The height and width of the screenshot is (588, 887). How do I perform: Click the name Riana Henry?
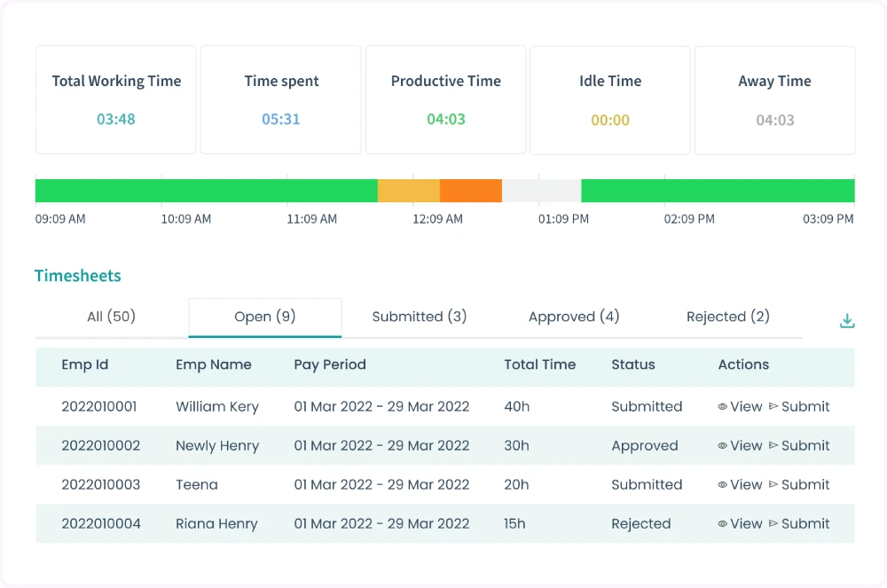tap(216, 524)
